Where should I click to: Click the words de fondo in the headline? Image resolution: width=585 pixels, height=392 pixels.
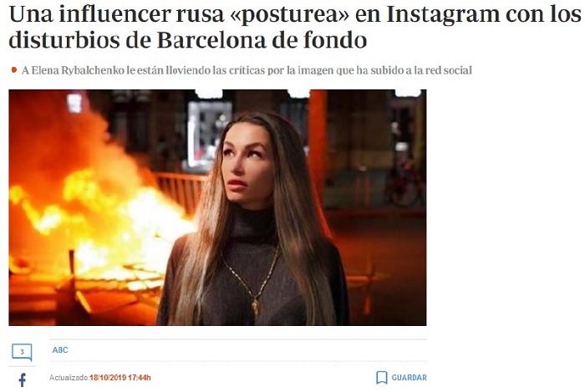pos(319,39)
